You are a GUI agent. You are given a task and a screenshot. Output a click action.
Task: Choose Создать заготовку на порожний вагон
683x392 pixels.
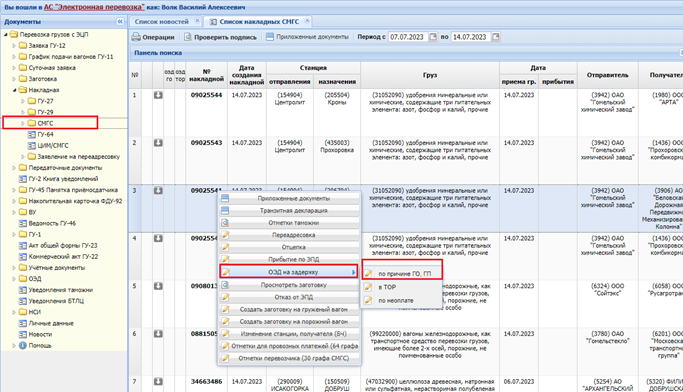pyautogui.click(x=289, y=322)
